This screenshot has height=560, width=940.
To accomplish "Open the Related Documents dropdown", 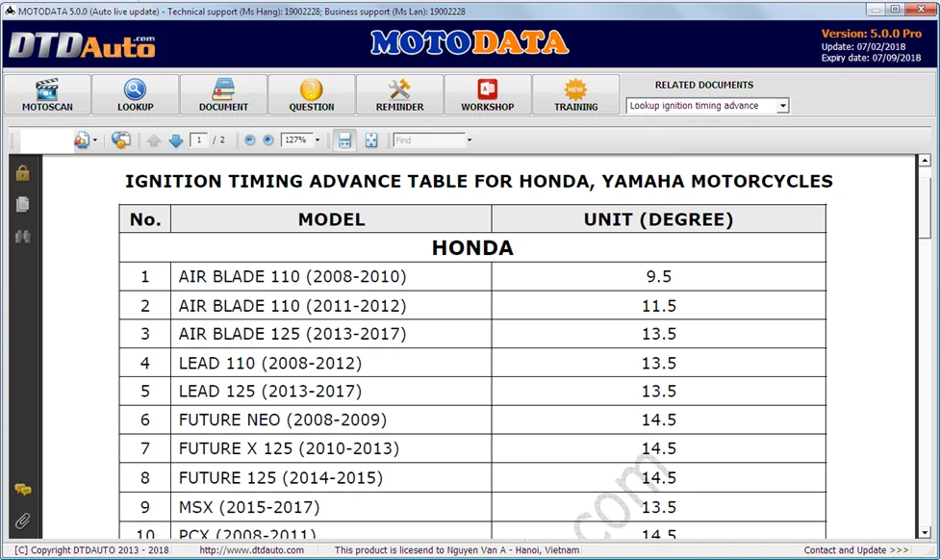I will [781, 105].
